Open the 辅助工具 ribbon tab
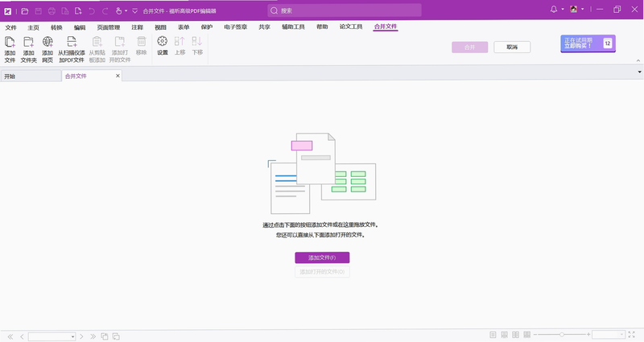 pos(293,27)
